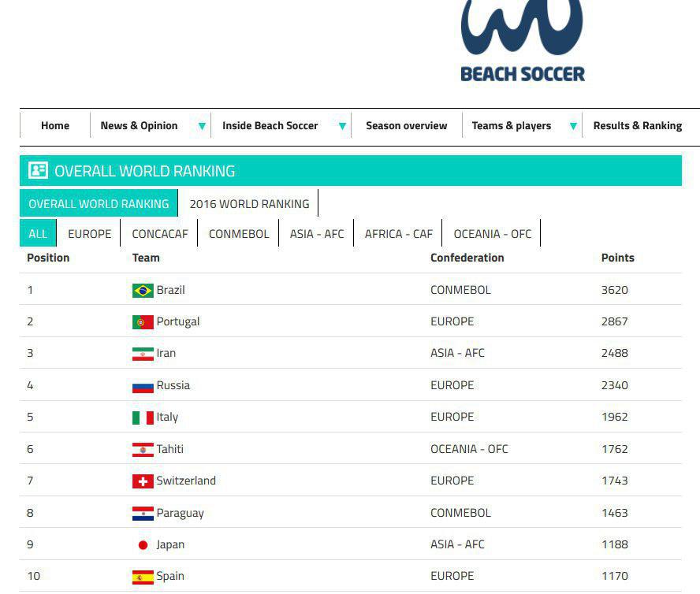Screen dimensions: 700x594
Task: Click the Tahiti flag icon
Action: tap(143, 450)
